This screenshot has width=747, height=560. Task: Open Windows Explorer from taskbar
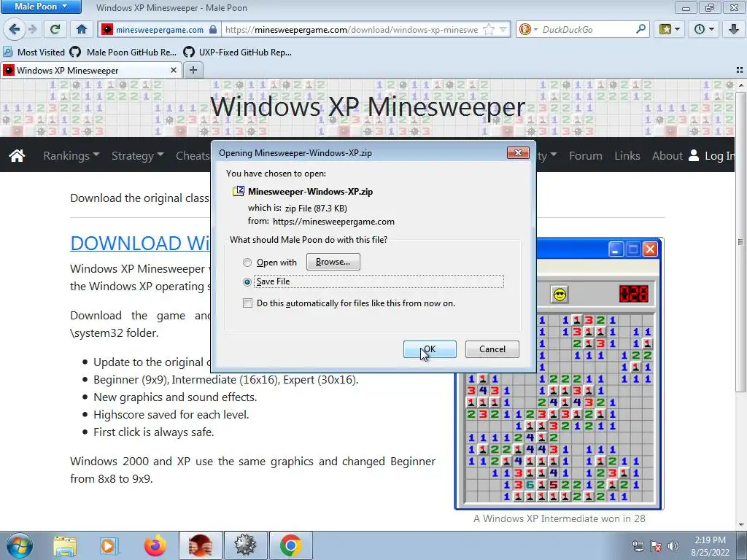click(65, 545)
